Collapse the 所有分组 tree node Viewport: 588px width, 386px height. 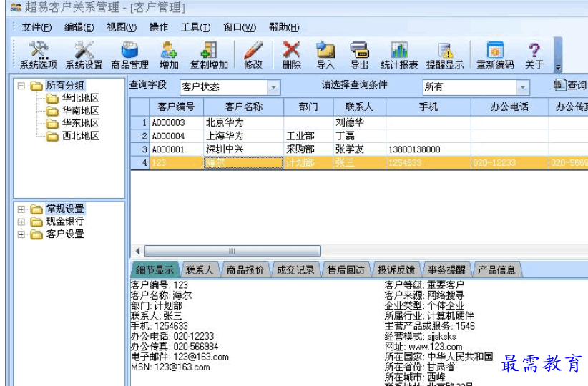21,86
